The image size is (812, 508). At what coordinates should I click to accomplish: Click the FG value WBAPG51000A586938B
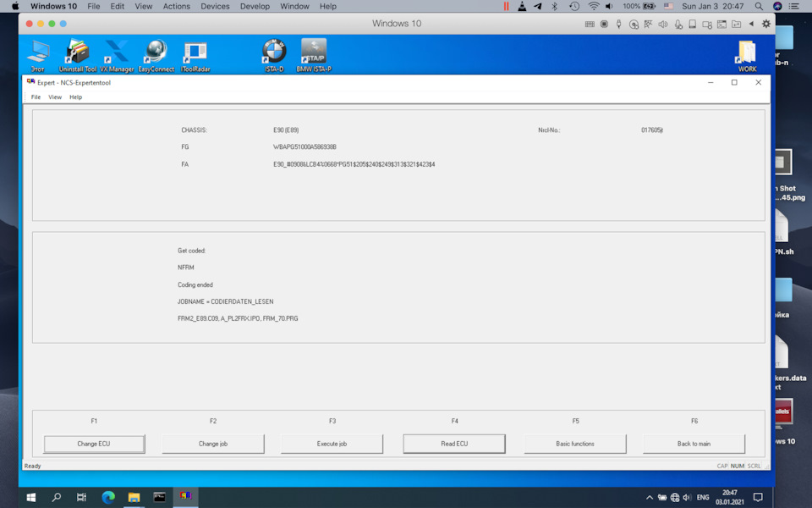tap(304, 147)
